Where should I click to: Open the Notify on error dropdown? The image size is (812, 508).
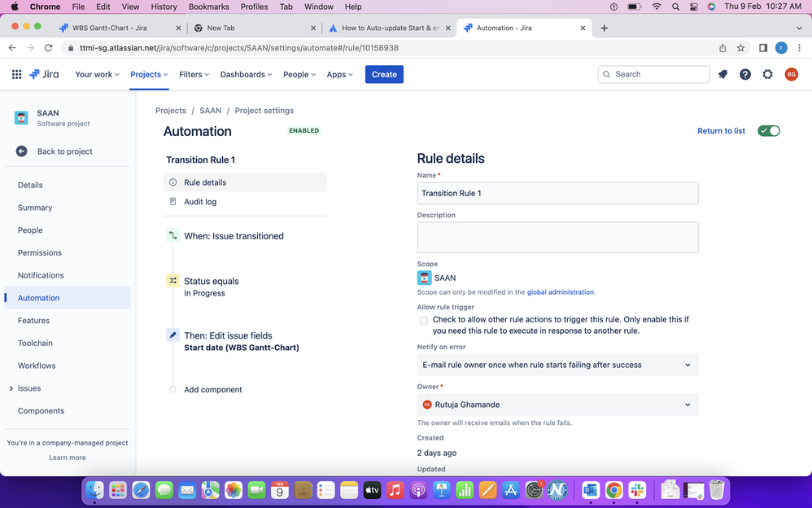557,365
